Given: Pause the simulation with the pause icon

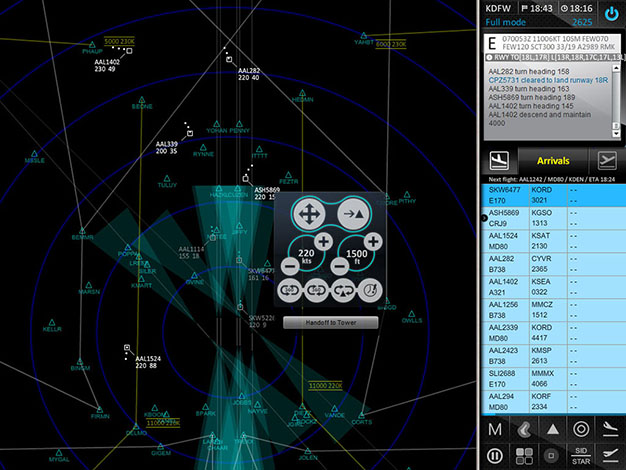Looking at the screenshot, I should coord(494,456).
